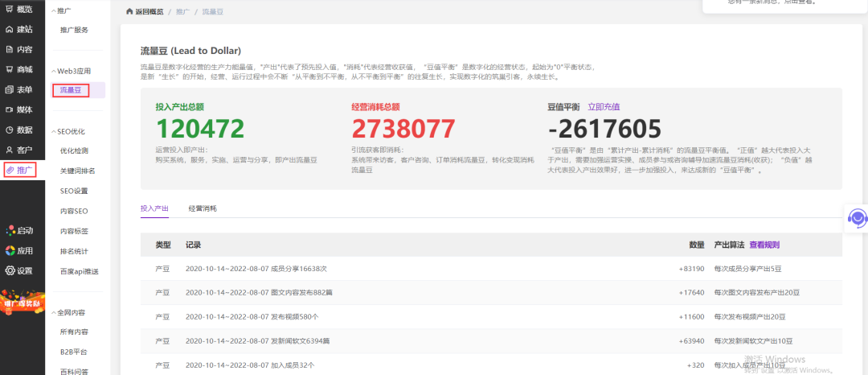Open the 媒体 media sidebar icon

coord(10,109)
